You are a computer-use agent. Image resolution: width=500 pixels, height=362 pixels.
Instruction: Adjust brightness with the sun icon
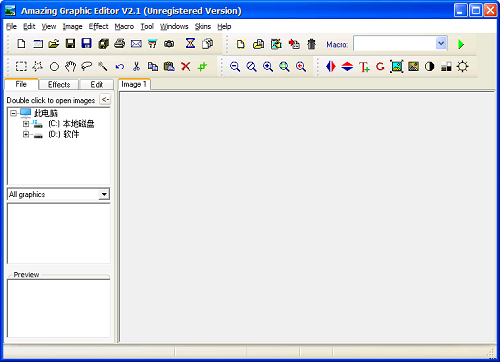tap(462, 66)
